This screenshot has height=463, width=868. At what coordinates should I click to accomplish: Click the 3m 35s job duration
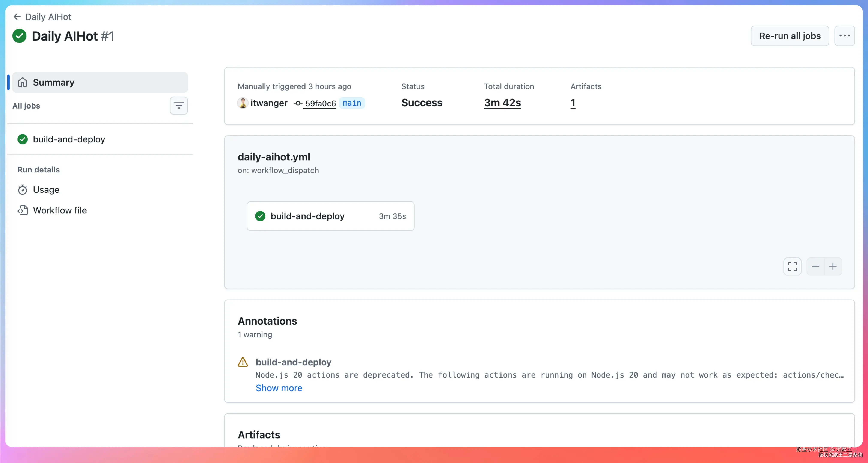coord(393,216)
